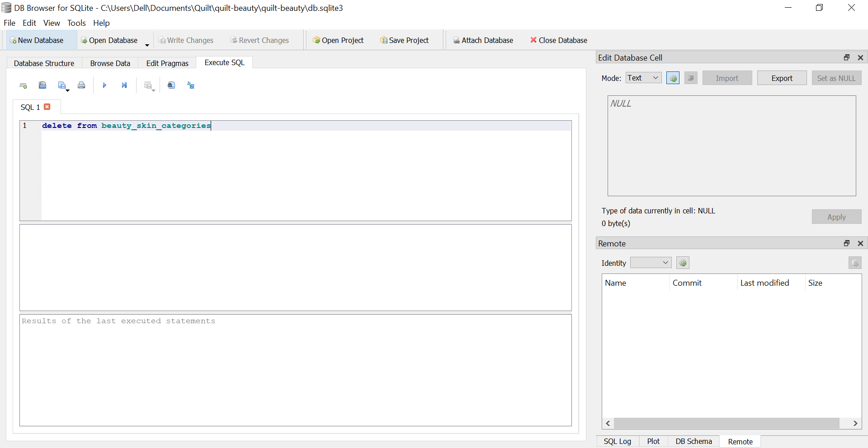Image resolution: width=868 pixels, height=448 pixels.
Task: Select the SQL 1 editor tab
Action: pyautogui.click(x=30, y=107)
